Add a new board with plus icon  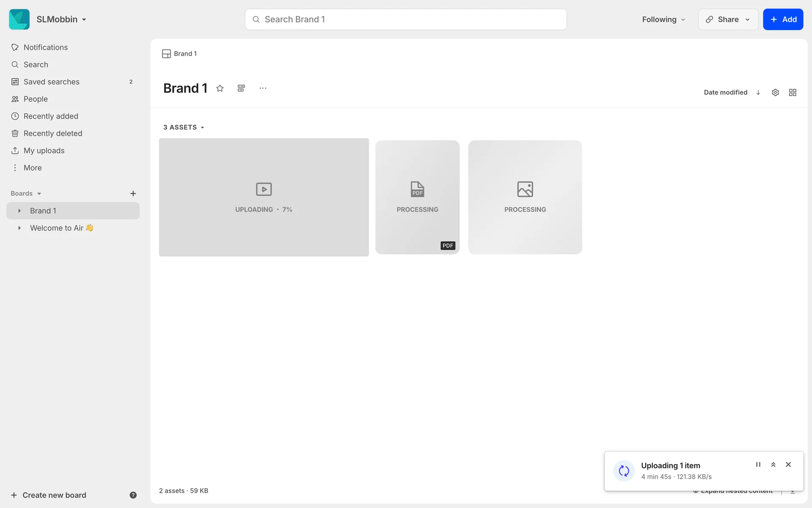pos(133,193)
